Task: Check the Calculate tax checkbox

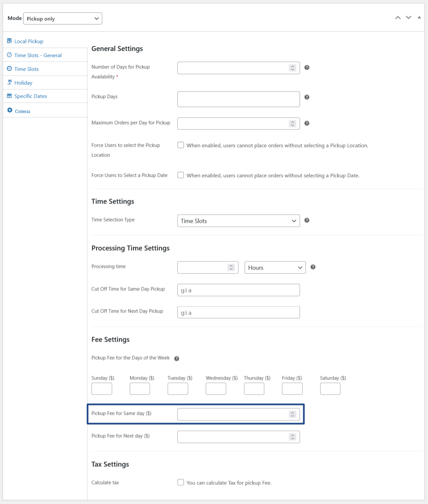Action: click(x=180, y=482)
